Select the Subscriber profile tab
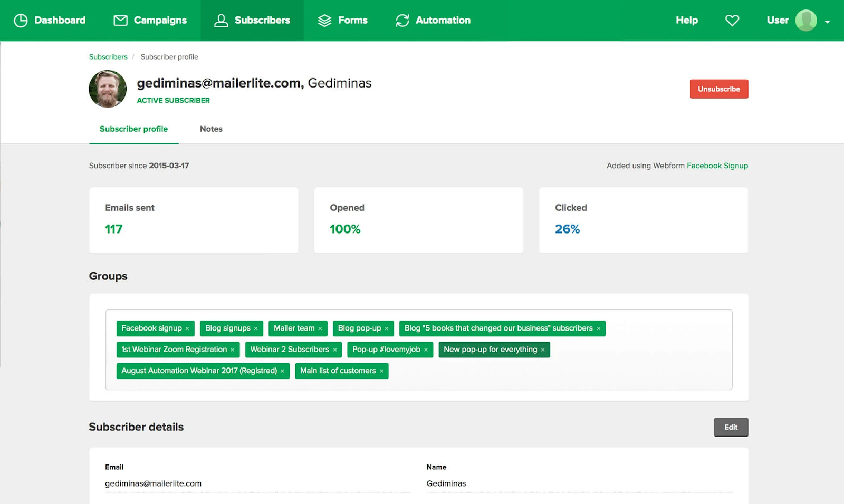 (x=133, y=129)
